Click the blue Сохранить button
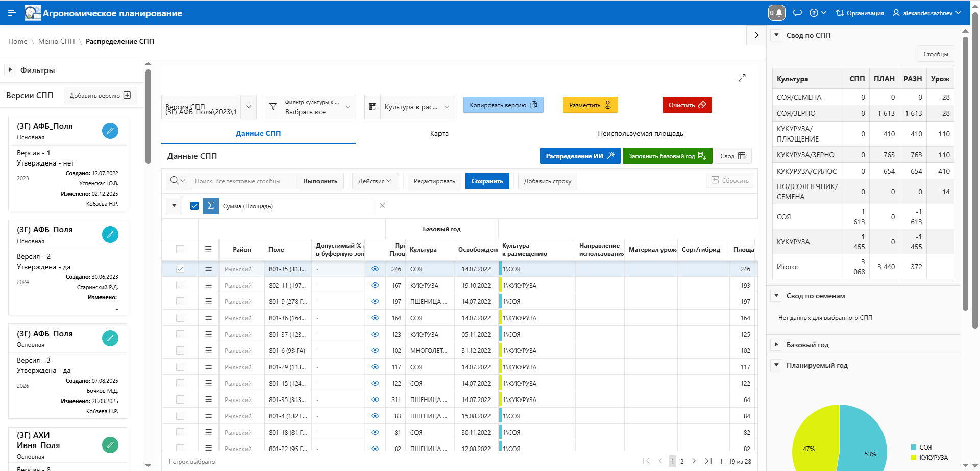 487,181
